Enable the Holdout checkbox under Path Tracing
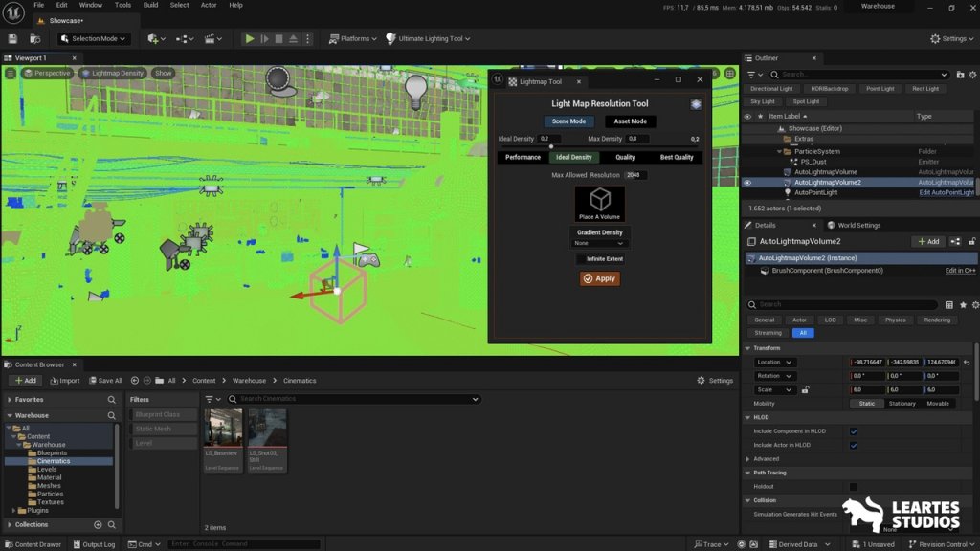The height and width of the screenshot is (551, 980). click(x=854, y=487)
